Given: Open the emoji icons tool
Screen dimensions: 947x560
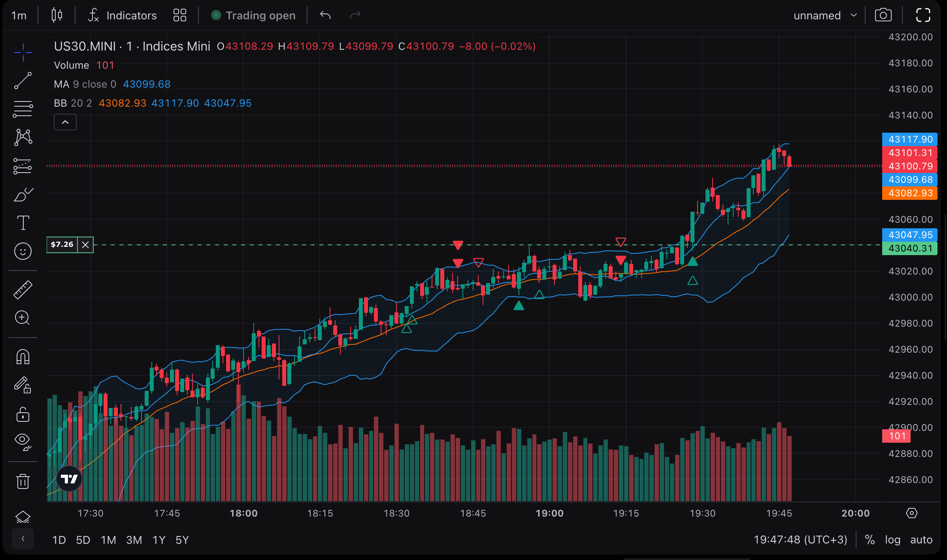Looking at the screenshot, I should tap(23, 251).
